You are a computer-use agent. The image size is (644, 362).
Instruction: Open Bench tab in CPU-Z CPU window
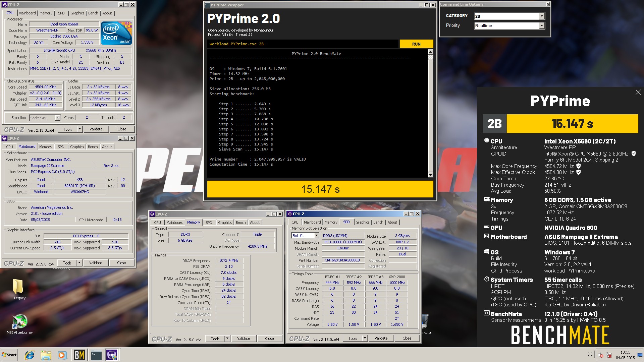(x=93, y=13)
